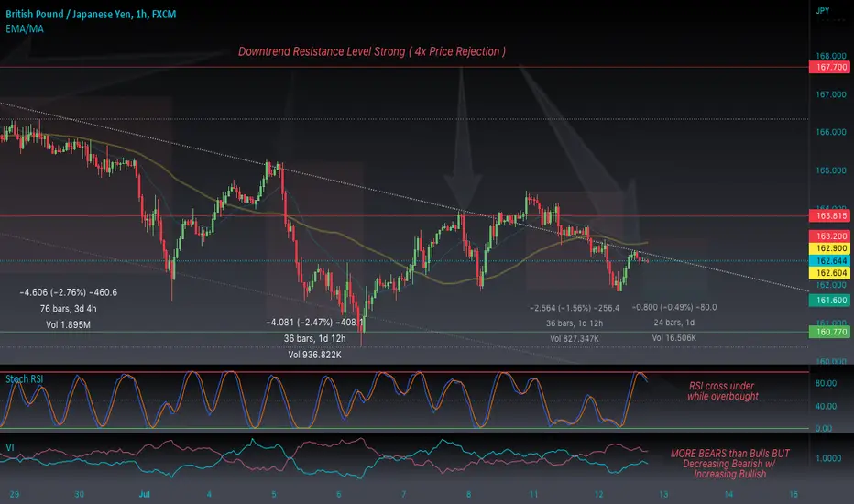Select the 167.700 red price label
This screenshot has height=504, width=854.
831,67
